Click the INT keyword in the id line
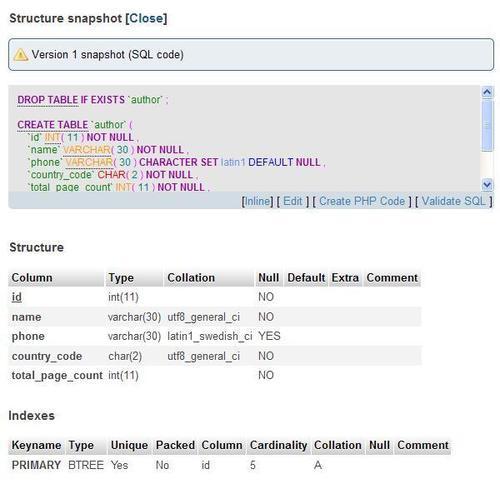Viewport: 500px width, 484px height. tap(52, 137)
